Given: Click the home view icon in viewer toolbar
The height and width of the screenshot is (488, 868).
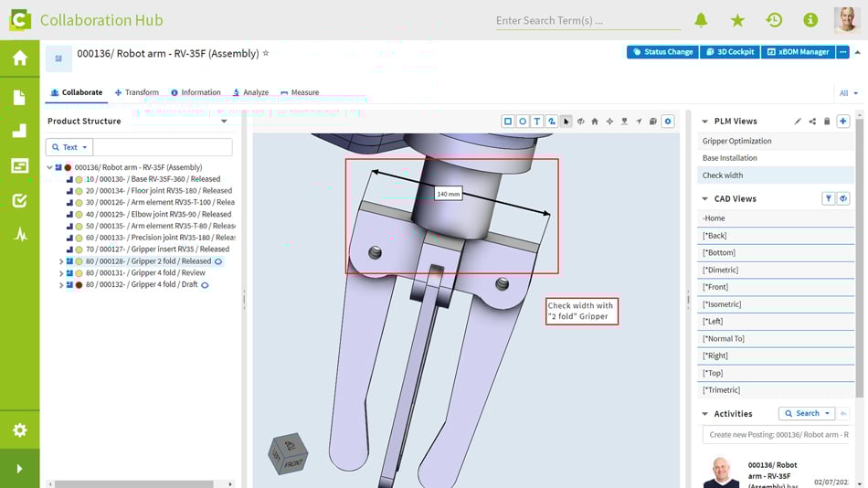Looking at the screenshot, I should click(595, 121).
